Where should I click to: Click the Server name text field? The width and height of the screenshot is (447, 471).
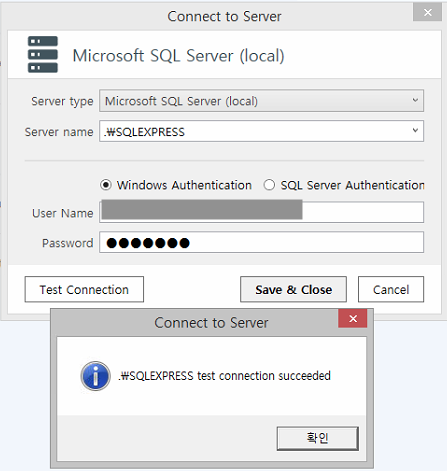261,131
